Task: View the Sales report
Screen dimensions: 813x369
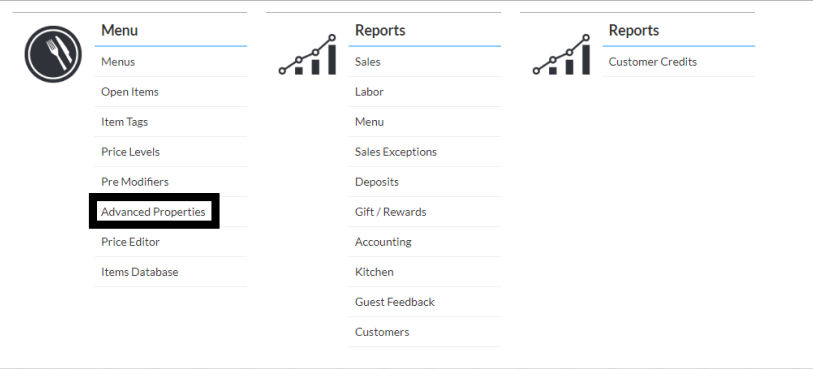Action: (368, 62)
